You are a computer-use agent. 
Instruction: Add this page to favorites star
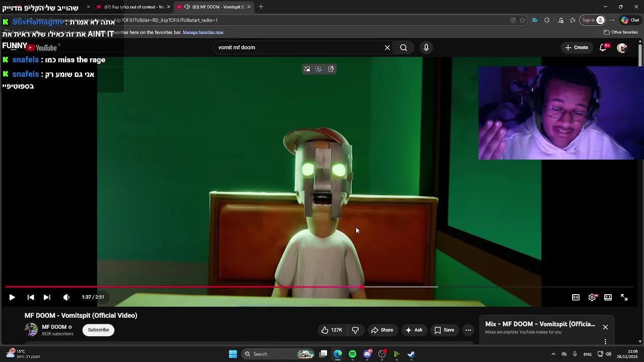[523, 20]
